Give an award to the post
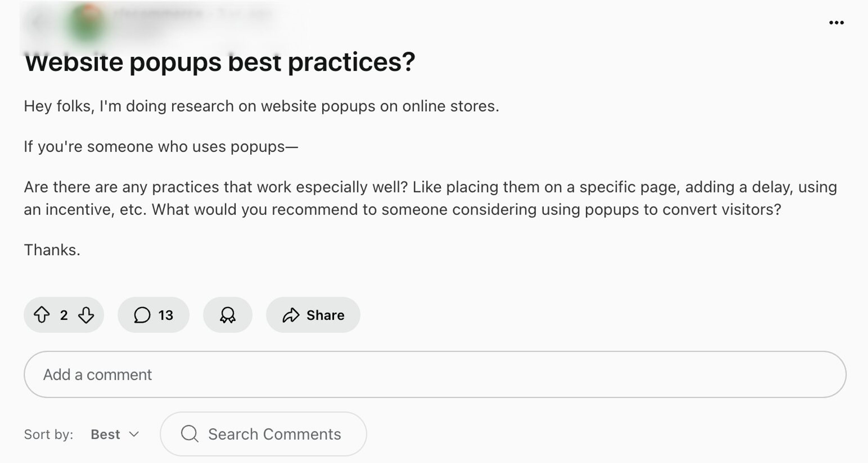This screenshot has height=463, width=868. click(228, 315)
